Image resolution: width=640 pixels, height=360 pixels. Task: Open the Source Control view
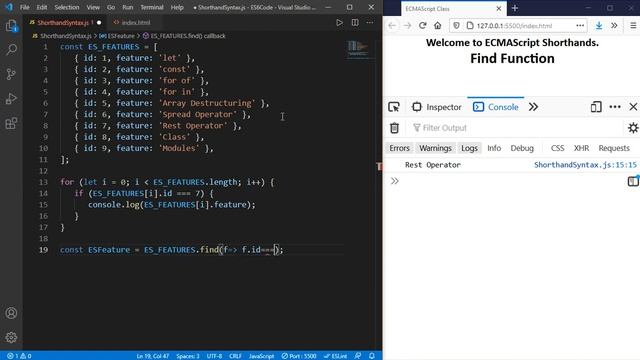(x=11, y=74)
